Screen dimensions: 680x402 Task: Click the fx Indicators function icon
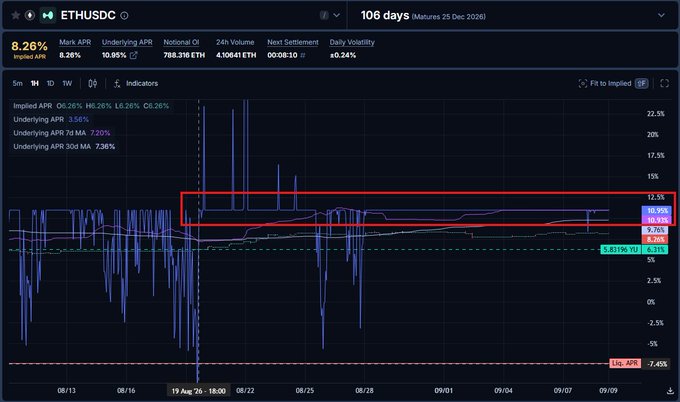click(x=117, y=83)
